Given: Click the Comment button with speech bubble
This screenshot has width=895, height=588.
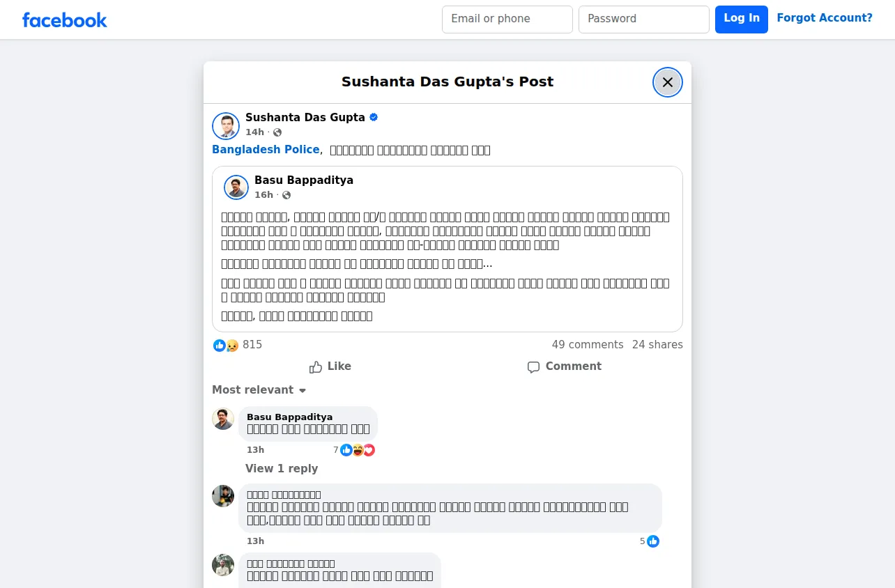Looking at the screenshot, I should point(565,366).
